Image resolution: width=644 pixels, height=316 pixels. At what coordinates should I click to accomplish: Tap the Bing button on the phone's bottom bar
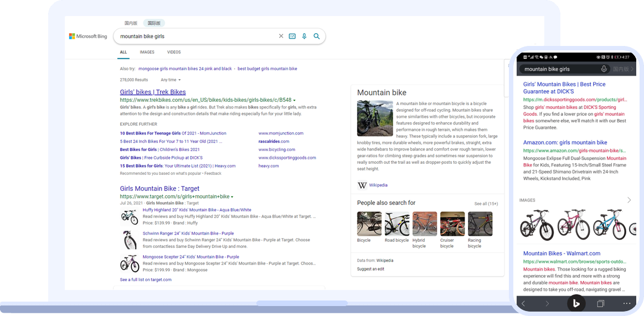pyautogui.click(x=576, y=303)
